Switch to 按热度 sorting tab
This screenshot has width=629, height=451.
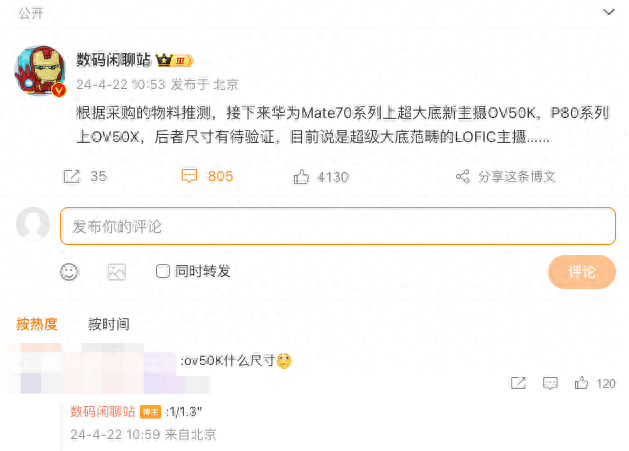coord(37,324)
